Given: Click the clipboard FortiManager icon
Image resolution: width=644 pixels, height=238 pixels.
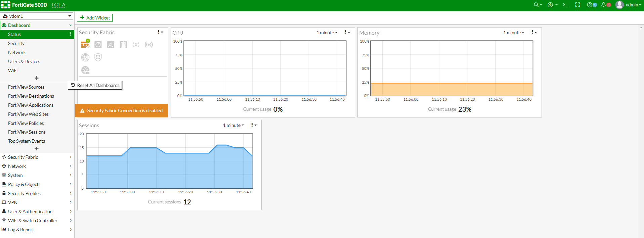Looking at the screenshot, I should click(123, 45).
